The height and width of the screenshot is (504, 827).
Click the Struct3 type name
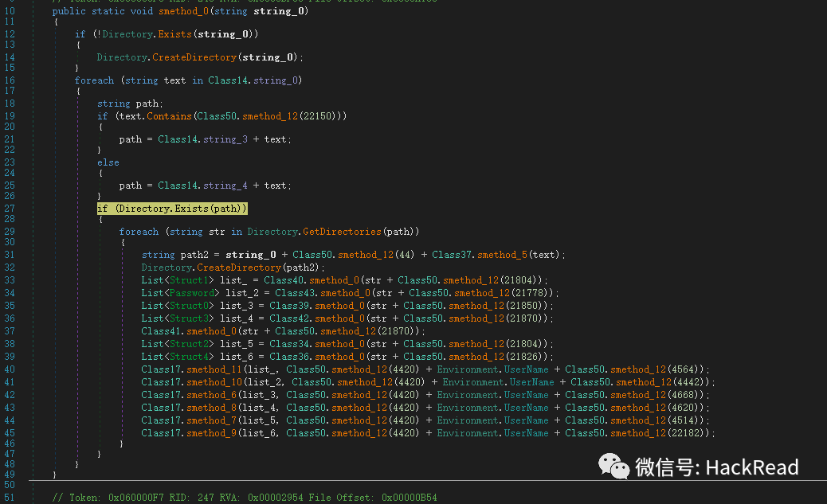188,318
